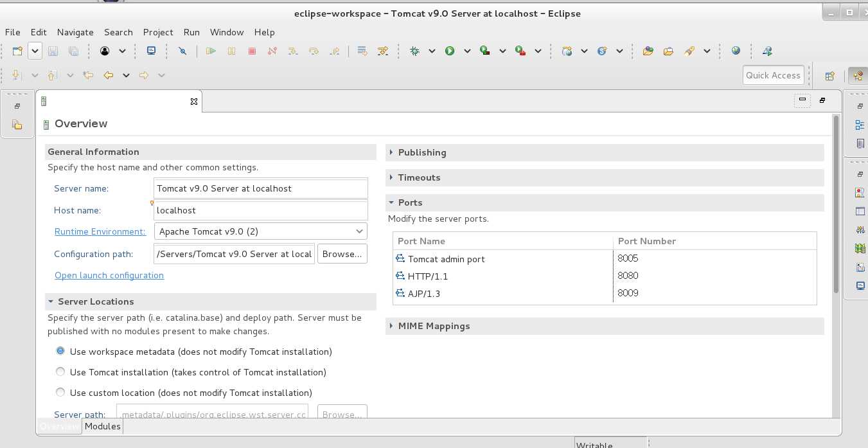Close the server editor tab

pos(194,102)
